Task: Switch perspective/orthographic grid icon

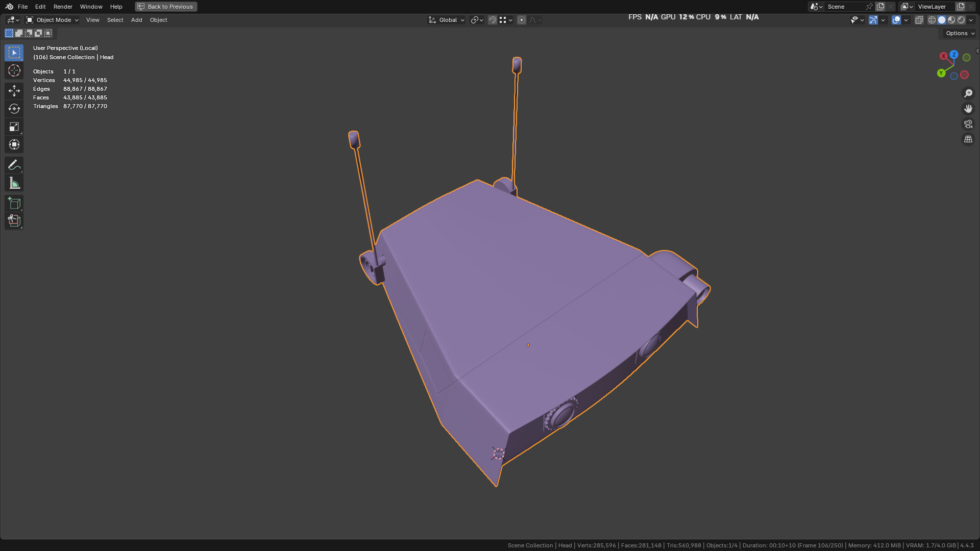Action: coord(968,139)
